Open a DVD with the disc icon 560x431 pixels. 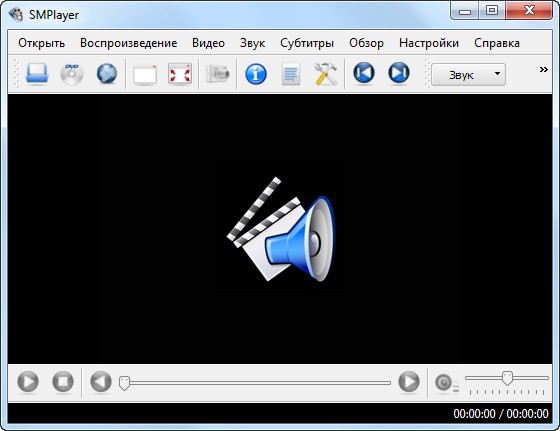point(72,74)
